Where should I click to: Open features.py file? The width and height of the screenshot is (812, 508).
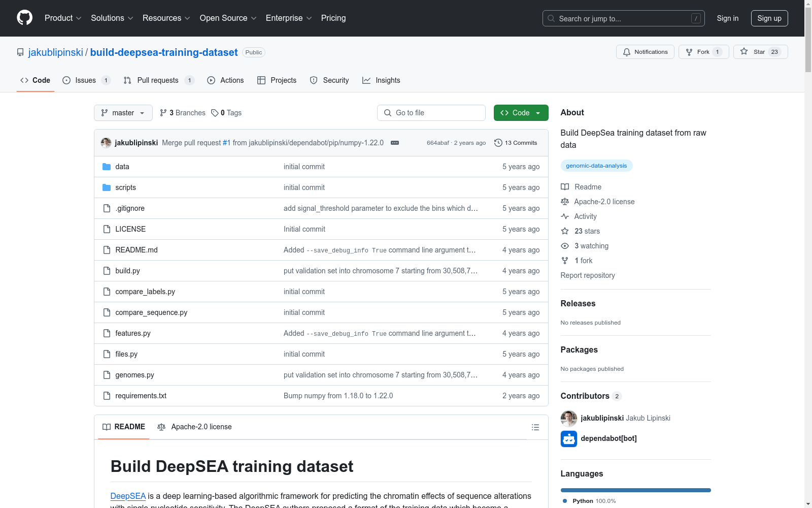tap(133, 333)
